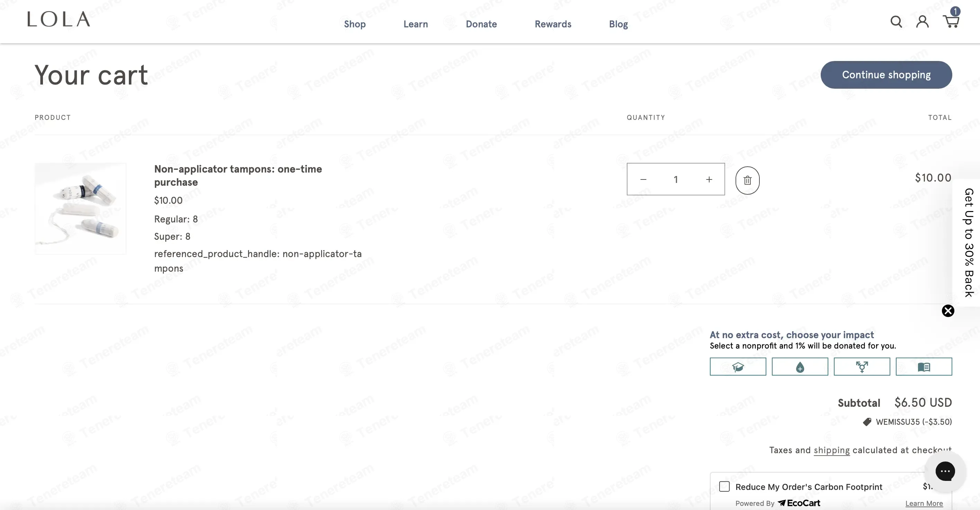This screenshot has height=510, width=980.
Task: Open the Shop menu
Action: [x=355, y=24]
